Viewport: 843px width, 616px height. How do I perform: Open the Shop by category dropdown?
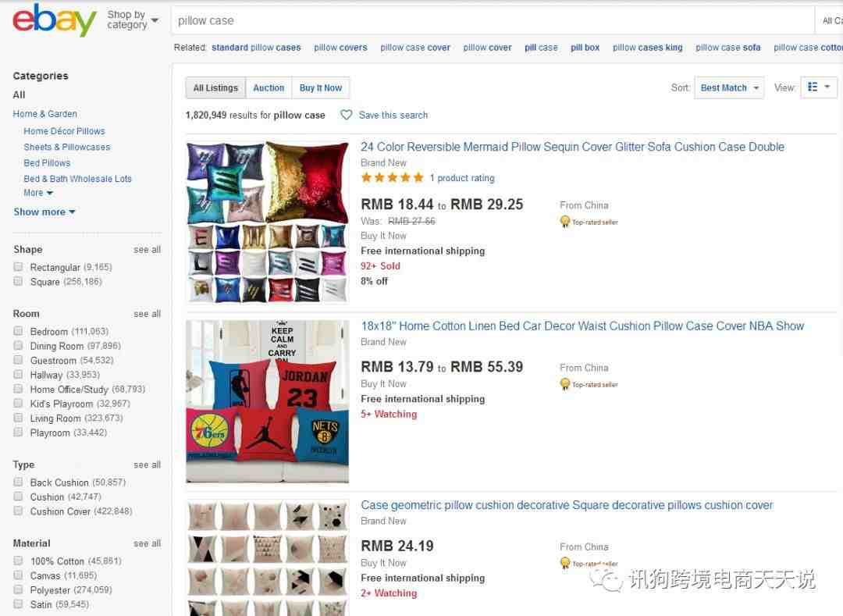coord(133,20)
